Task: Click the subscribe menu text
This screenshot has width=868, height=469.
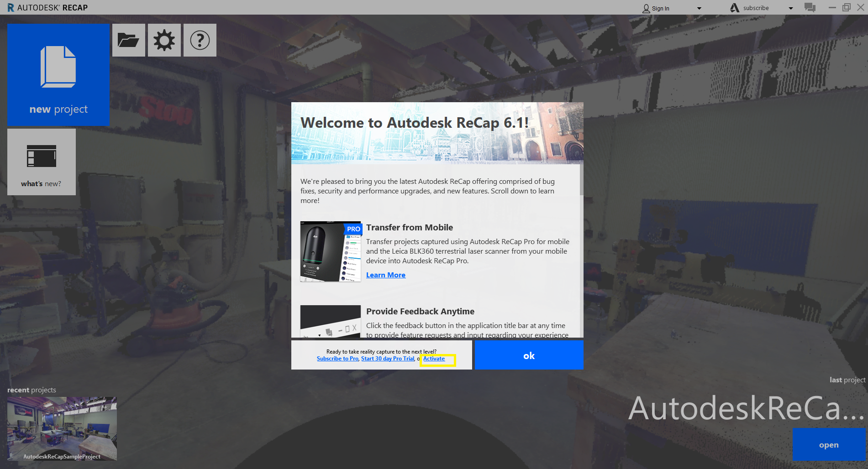Action: 756,8
